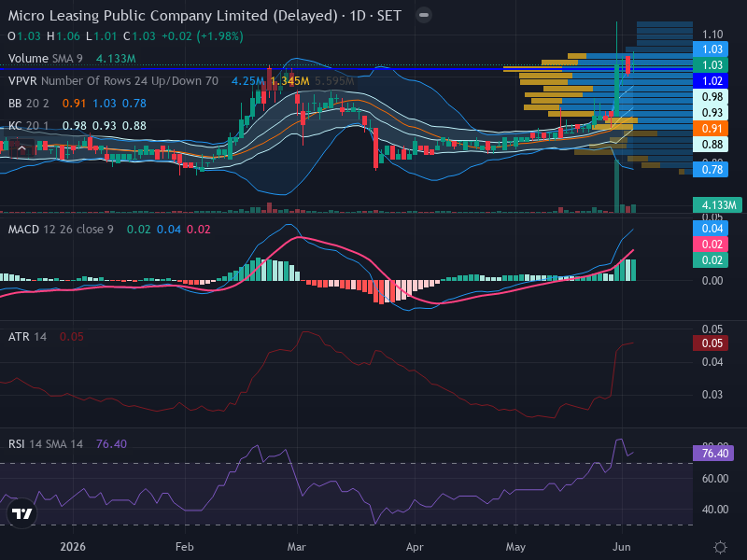Click the Volume SMA value 4.133M in legend
The width and height of the screenshot is (747, 560).
tap(116, 59)
